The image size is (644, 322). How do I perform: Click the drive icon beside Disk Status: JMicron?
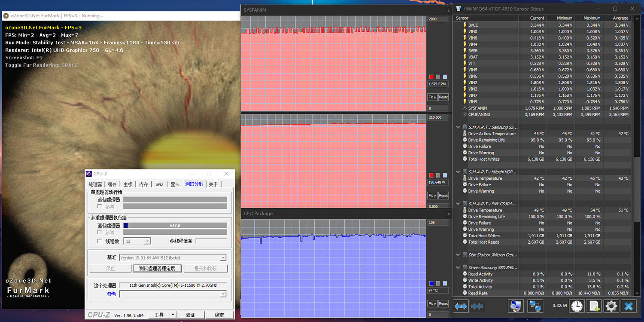[464, 255]
